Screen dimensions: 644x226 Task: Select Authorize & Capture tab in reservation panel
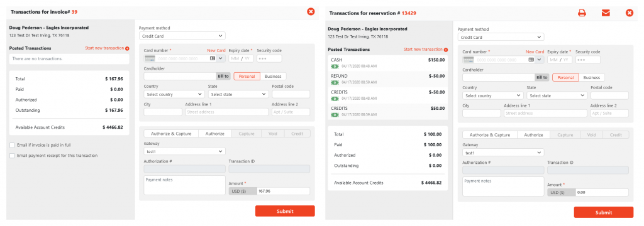[x=489, y=135]
